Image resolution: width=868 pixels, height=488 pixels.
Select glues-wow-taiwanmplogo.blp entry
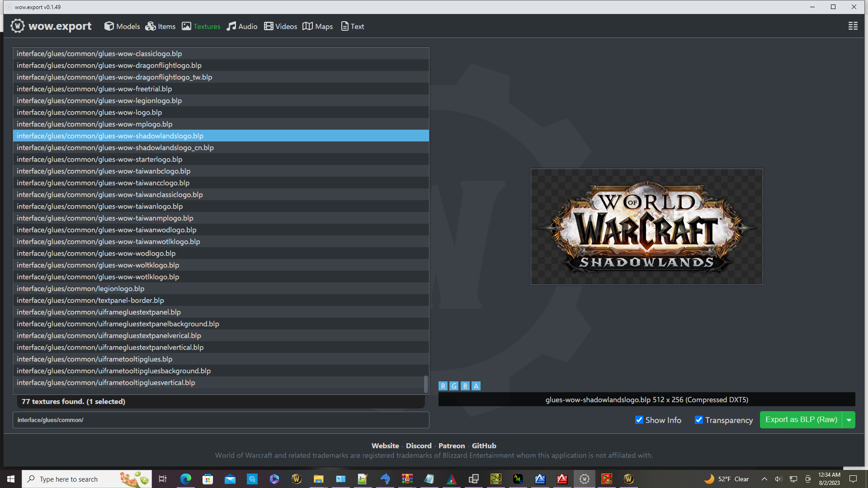[x=221, y=218]
